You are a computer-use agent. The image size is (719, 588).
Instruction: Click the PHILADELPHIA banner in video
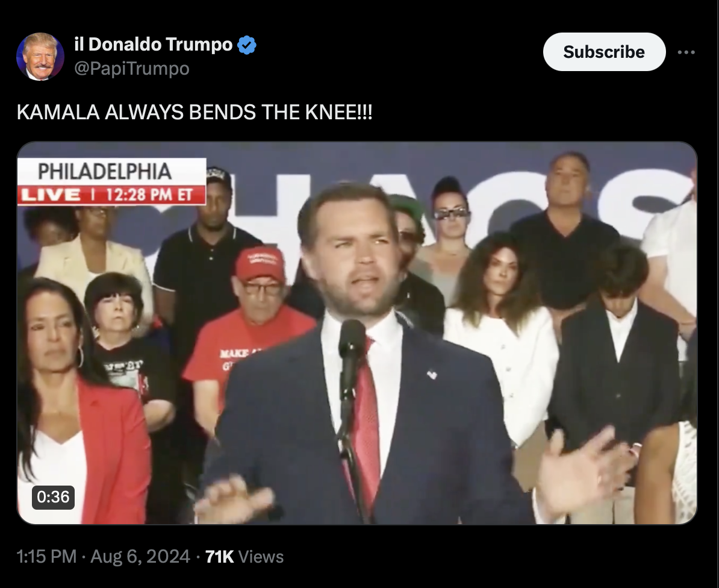105,172
